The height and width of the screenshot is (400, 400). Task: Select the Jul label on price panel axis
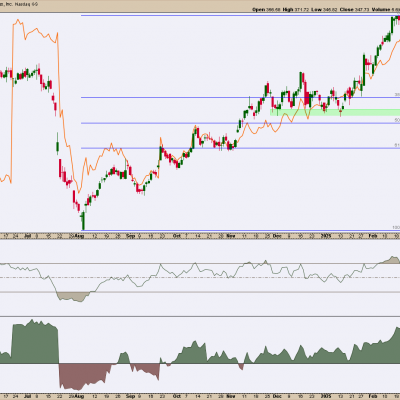(x=27, y=236)
